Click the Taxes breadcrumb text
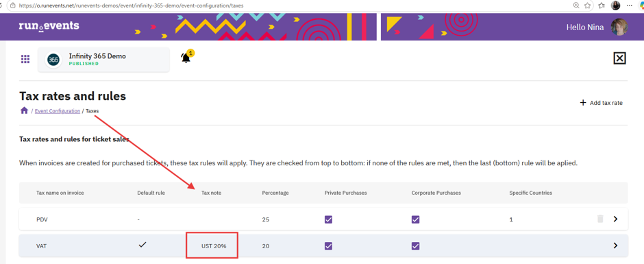Screen dimensions: 644x264 [x=92, y=111]
